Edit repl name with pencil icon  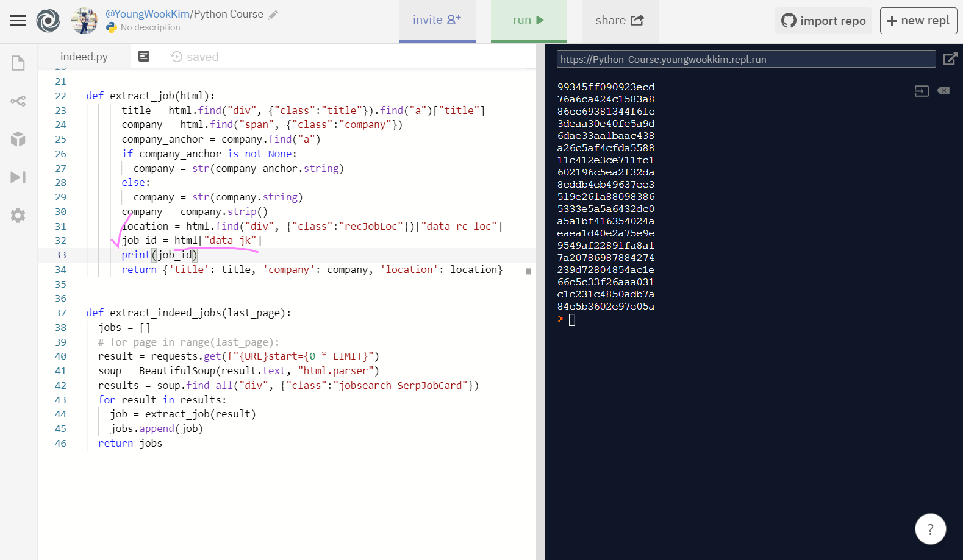click(x=273, y=15)
